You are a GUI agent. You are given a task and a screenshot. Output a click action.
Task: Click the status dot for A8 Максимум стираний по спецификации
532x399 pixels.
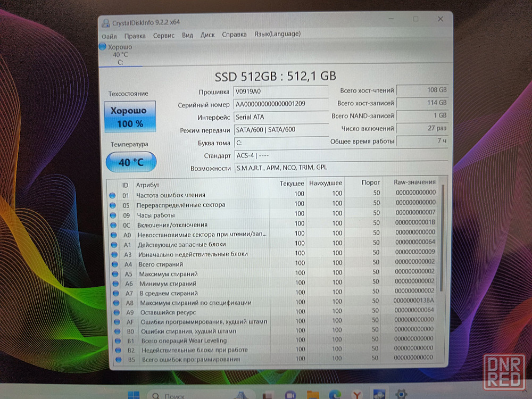116,303
